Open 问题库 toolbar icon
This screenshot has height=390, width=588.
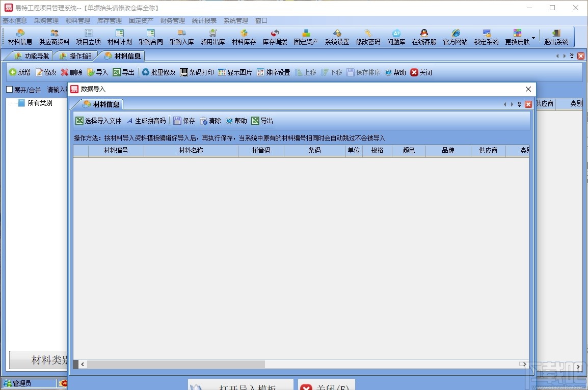point(396,37)
